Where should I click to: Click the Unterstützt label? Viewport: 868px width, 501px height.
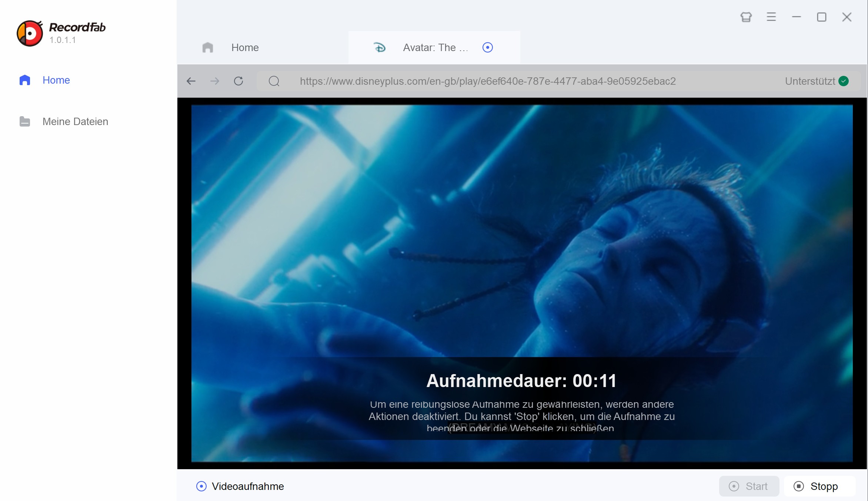pyautogui.click(x=810, y=81)
